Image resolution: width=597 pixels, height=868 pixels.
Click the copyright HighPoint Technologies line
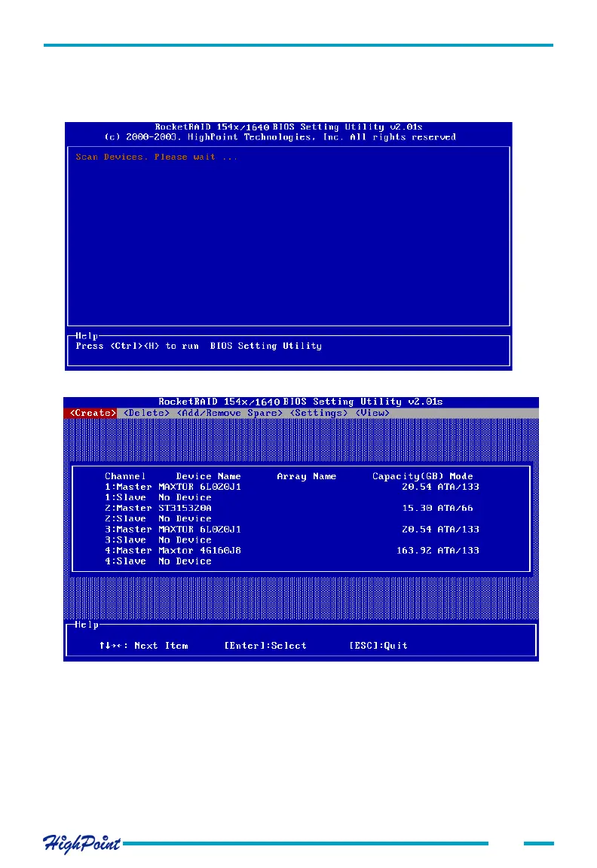[280, 136]
